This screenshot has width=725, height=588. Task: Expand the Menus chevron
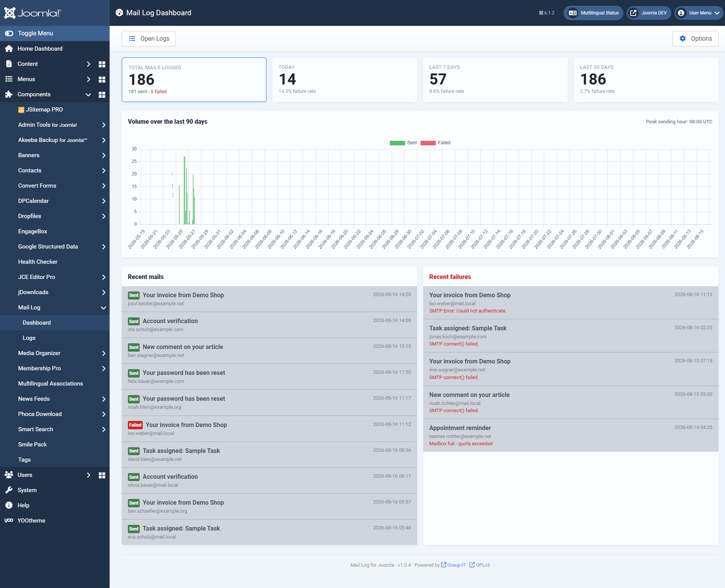coord(89,79)
